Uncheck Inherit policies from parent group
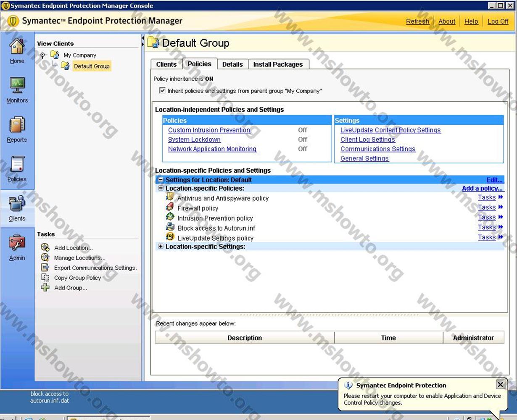 click(x=162, y=91)
